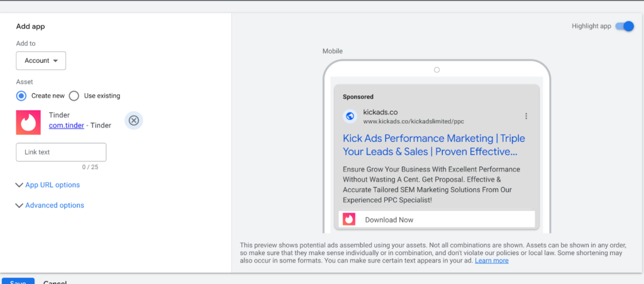
Task: Click the Mobile preview label
Action: (332, 52)
